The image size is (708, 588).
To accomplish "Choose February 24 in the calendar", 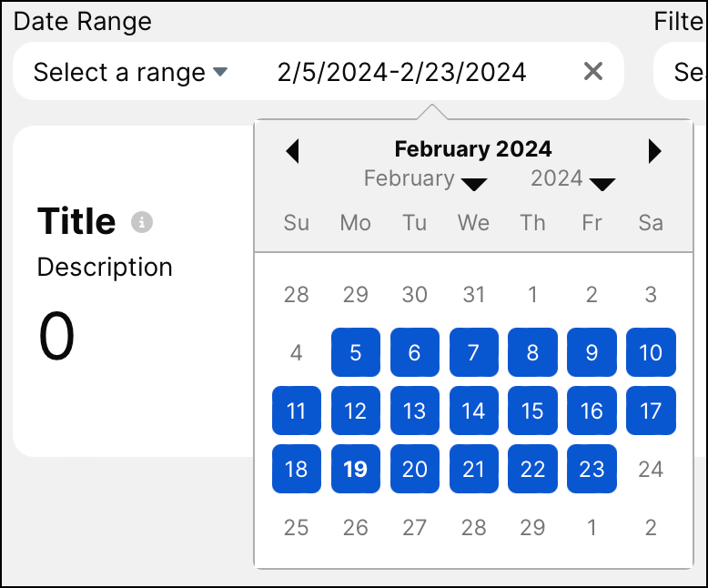I will click(x=651, y=469).
